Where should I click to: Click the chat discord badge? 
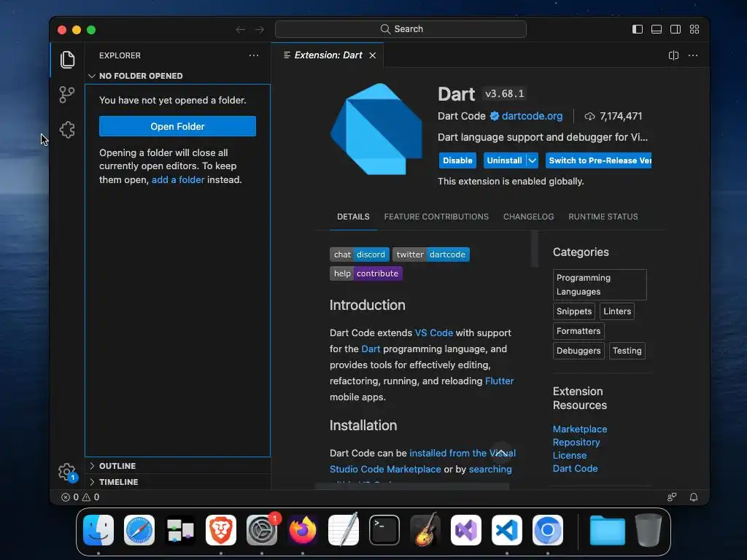[x=359, y=254]
